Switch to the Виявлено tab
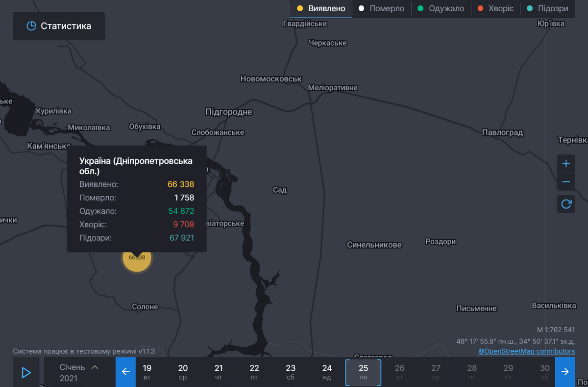Screen dimensions: 588x387 [321, 9]
